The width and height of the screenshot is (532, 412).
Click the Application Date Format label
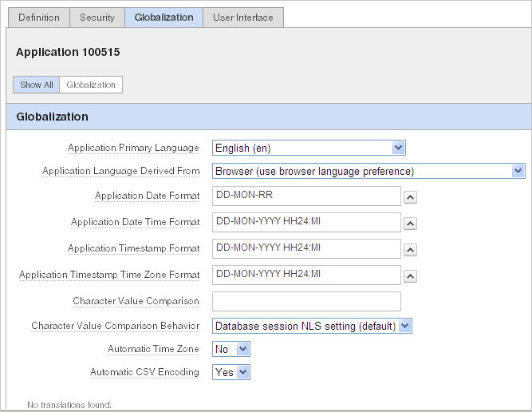click(x=148, y=196)
